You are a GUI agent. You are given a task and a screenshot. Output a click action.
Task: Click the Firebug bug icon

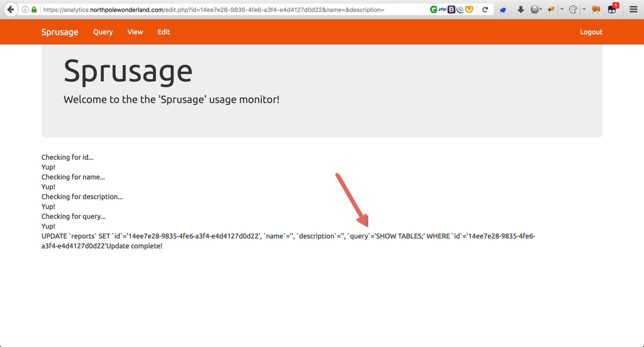tap(551, 9)
